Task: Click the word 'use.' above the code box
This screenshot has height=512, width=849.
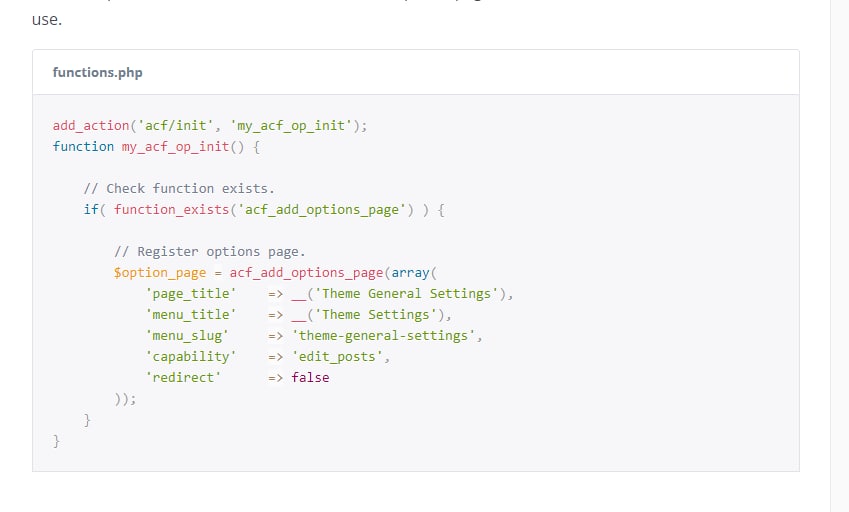Action: coord(47,20)
